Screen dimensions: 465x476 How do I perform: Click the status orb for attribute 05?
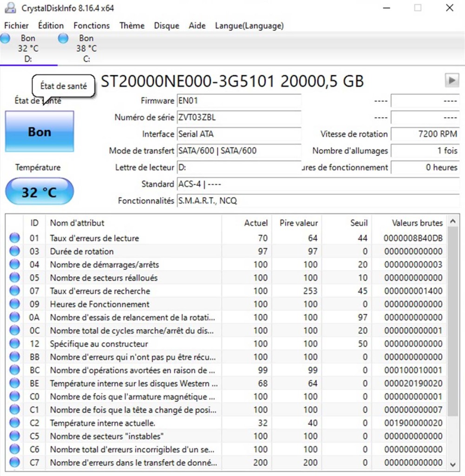click(14, 278)
